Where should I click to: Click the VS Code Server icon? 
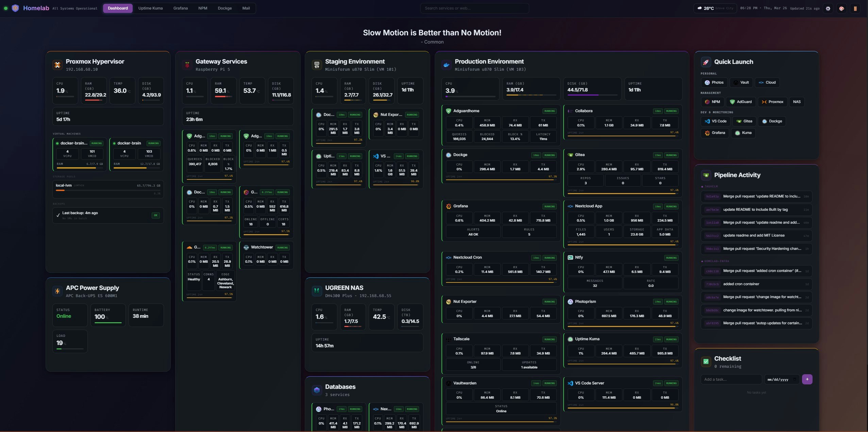570,383
